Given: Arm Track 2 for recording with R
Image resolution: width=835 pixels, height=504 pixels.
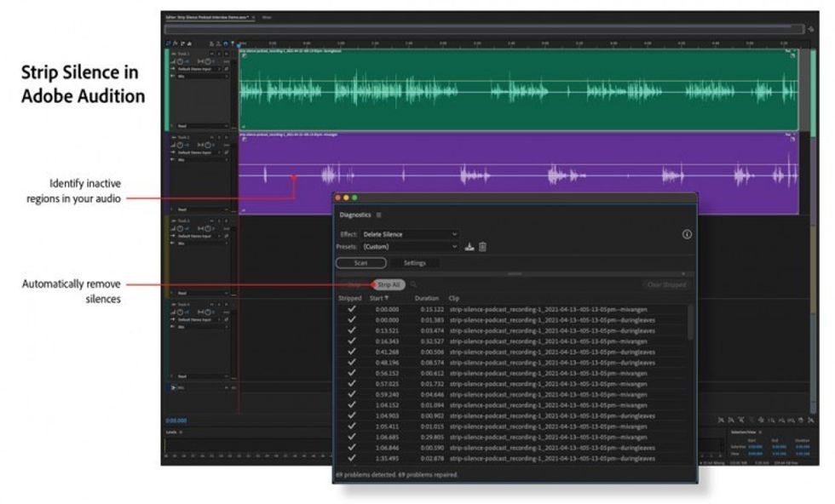Looking at the screenshot, I should 227,137.
